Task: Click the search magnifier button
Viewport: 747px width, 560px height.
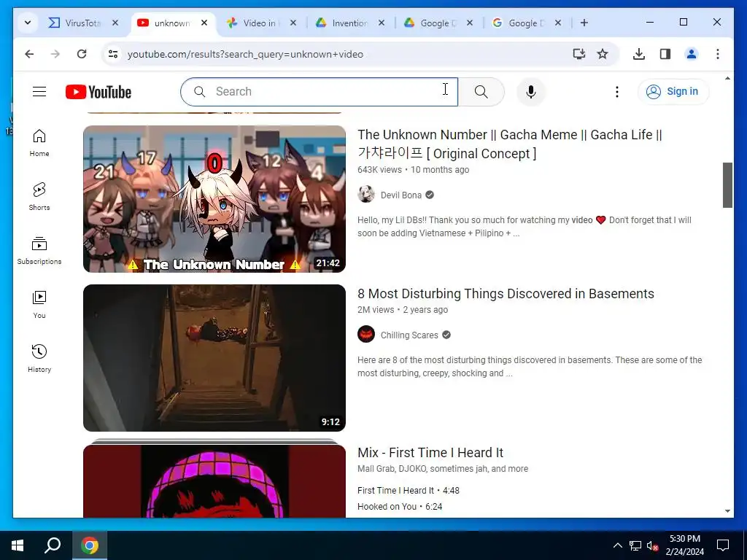Action: pyautogui.click(x=481, y=91)
